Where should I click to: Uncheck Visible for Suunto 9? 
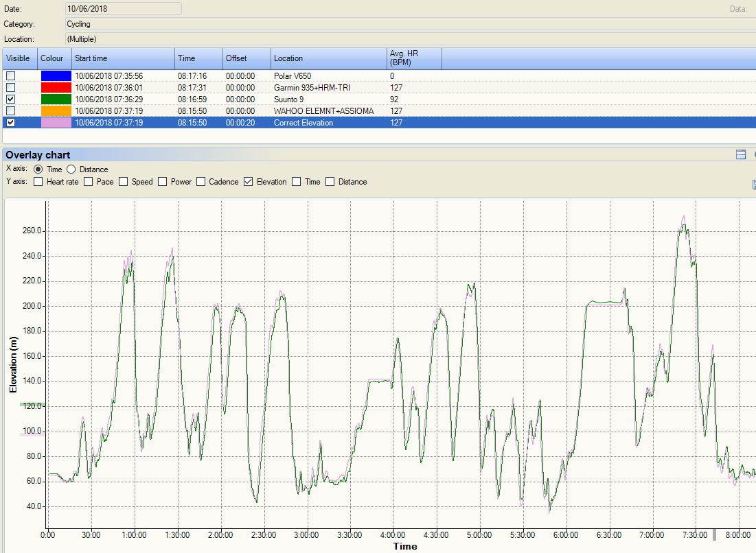(10, 99)
